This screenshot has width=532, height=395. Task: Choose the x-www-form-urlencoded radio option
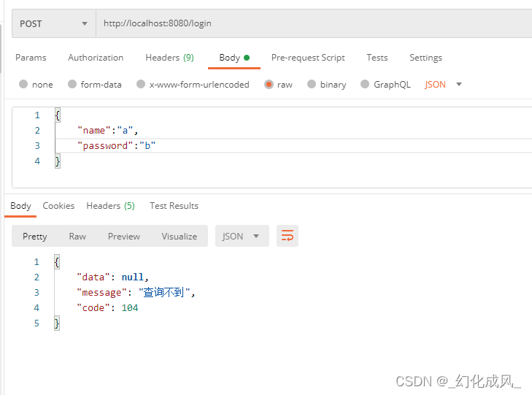click(141, 84)
